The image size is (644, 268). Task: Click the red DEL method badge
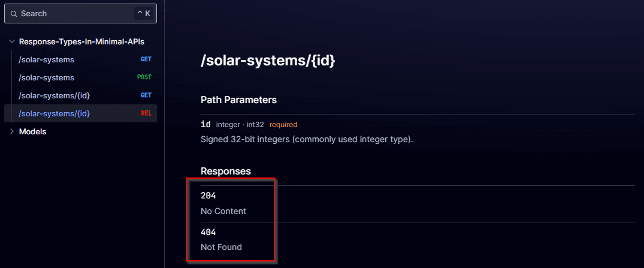coord(146,113)
